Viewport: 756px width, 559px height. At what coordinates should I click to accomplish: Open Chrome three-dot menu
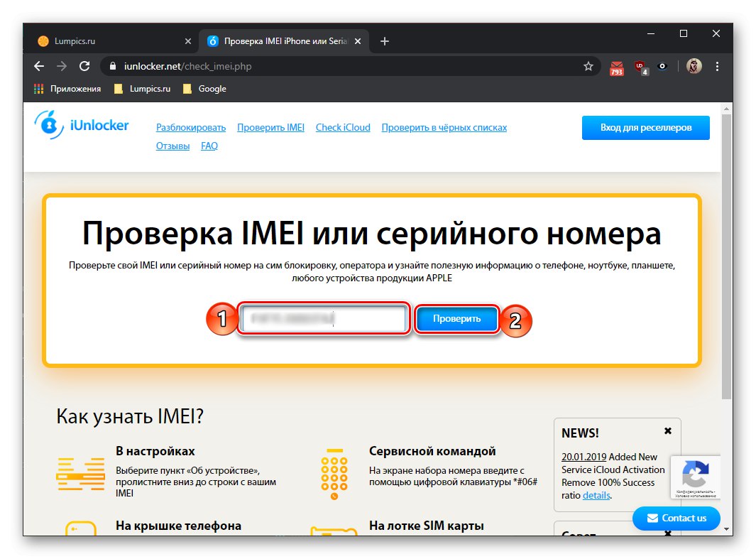click(x=717, y=66)
